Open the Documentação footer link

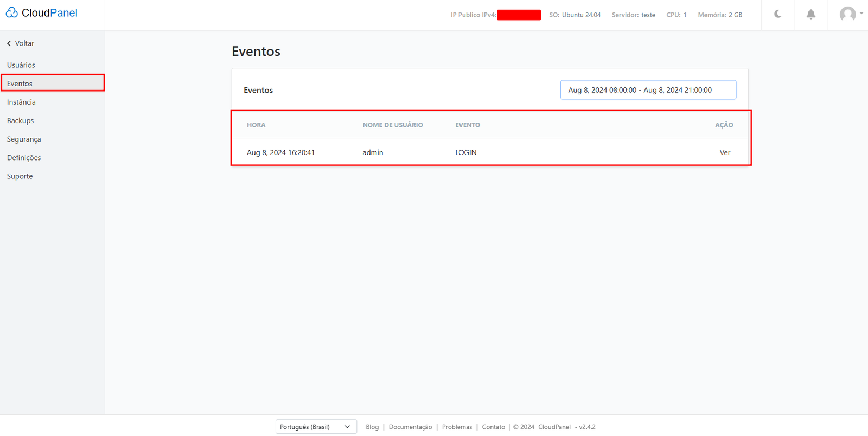click(410, 427)
